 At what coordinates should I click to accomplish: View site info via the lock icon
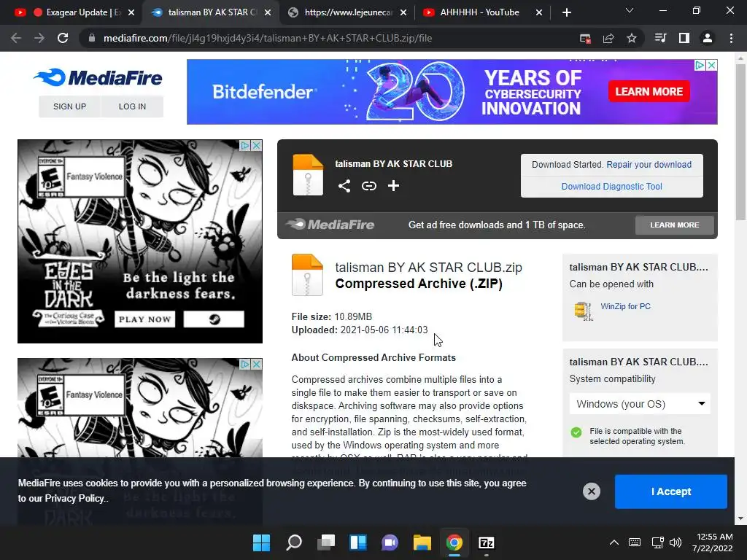coord(91,38)
